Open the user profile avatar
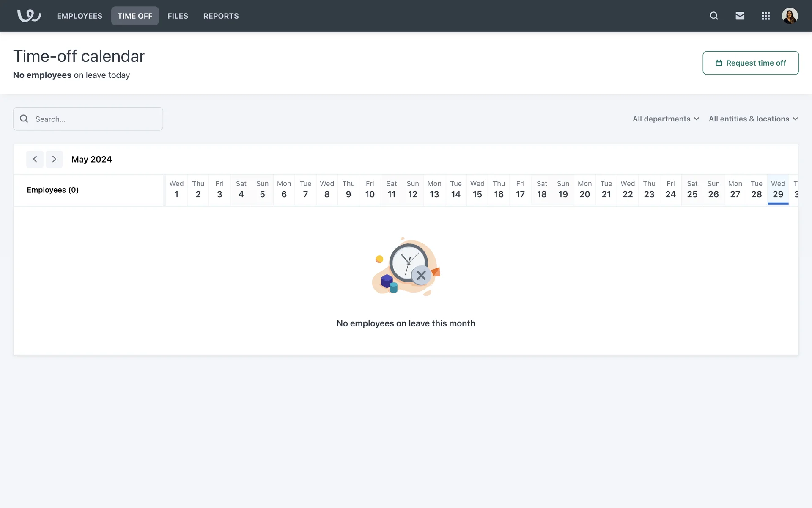 coord(790,16)
